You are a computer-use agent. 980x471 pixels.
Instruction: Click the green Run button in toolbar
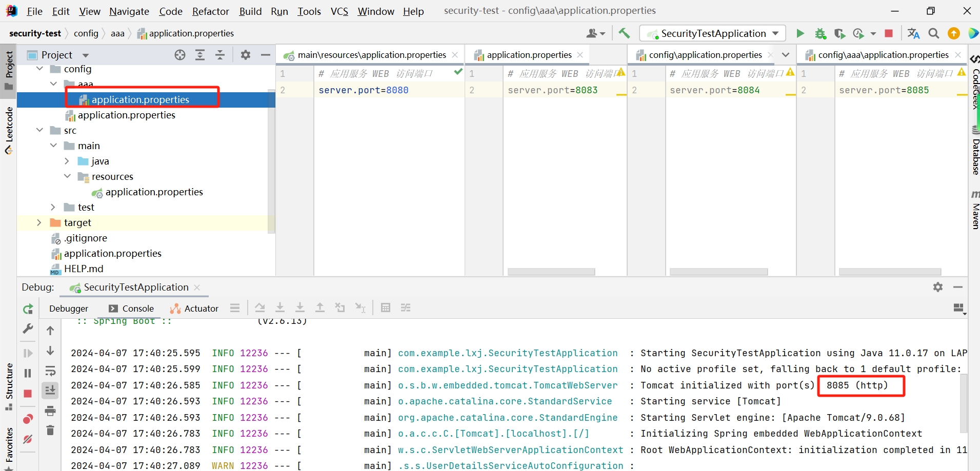tap(800, 33)
